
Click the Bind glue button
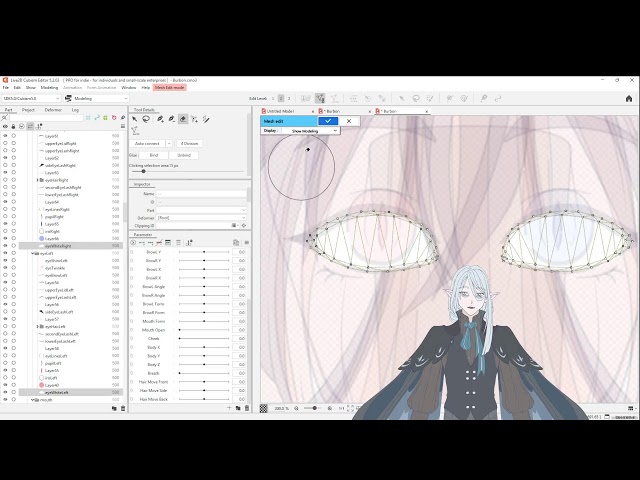click(x=153, y=155)
